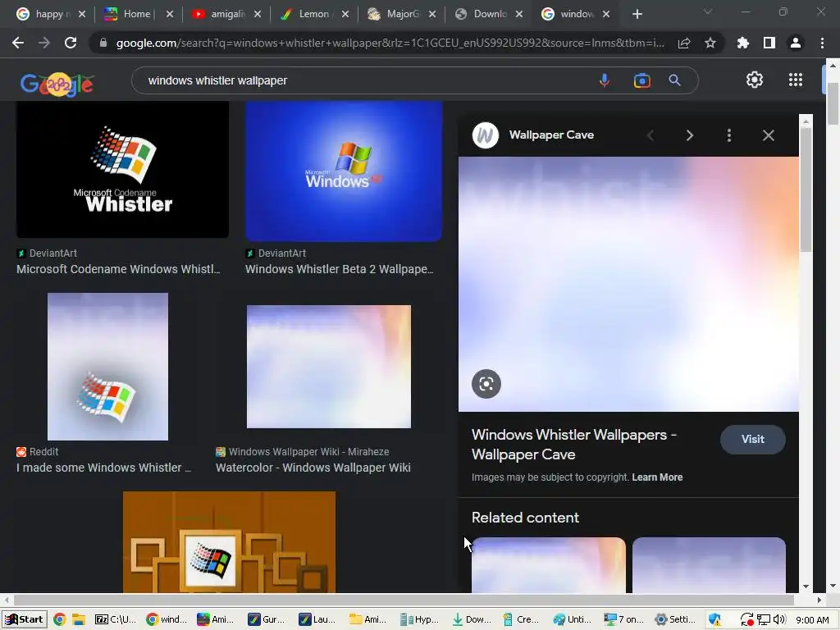Switch to the Dow... taskbar window
The image size is (840, 630).
pyautogui.click(x=471, y=620)
